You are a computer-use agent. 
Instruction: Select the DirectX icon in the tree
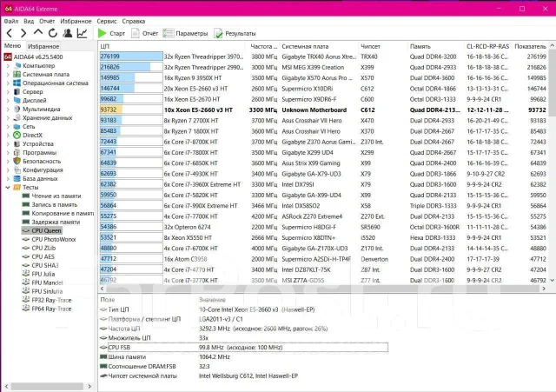pyautogui.click(x=17, y=136)
